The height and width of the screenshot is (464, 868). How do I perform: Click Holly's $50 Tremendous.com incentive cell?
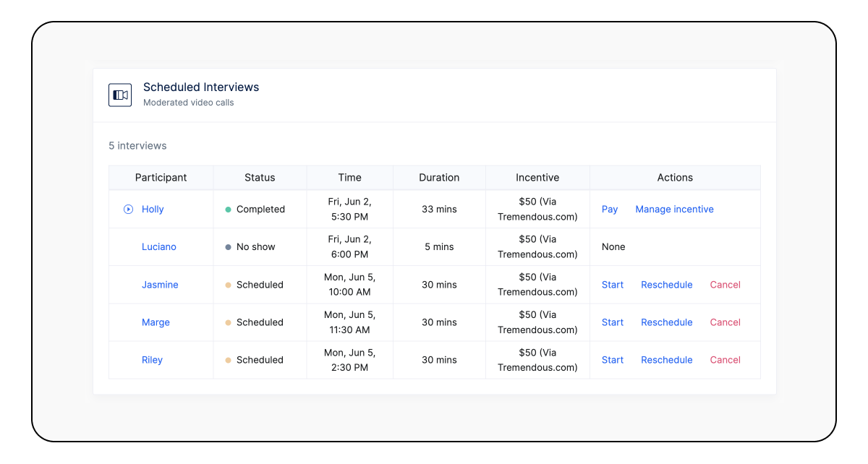pyautogui.click(x=537, y=210)
